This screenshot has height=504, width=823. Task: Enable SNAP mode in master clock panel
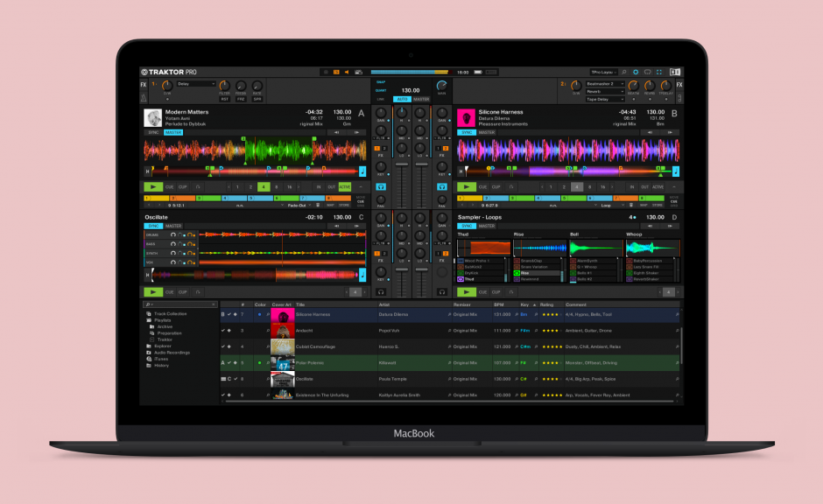(x=381, y=81)
